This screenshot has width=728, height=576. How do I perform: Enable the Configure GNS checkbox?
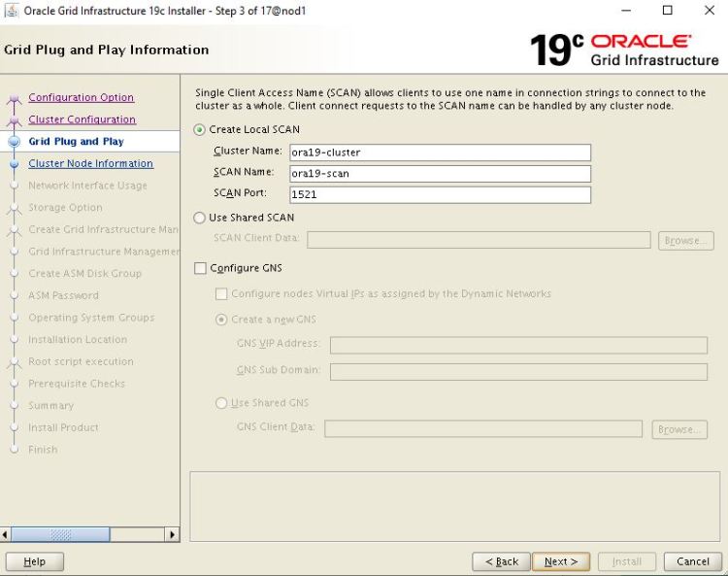(x=201, y=268)
